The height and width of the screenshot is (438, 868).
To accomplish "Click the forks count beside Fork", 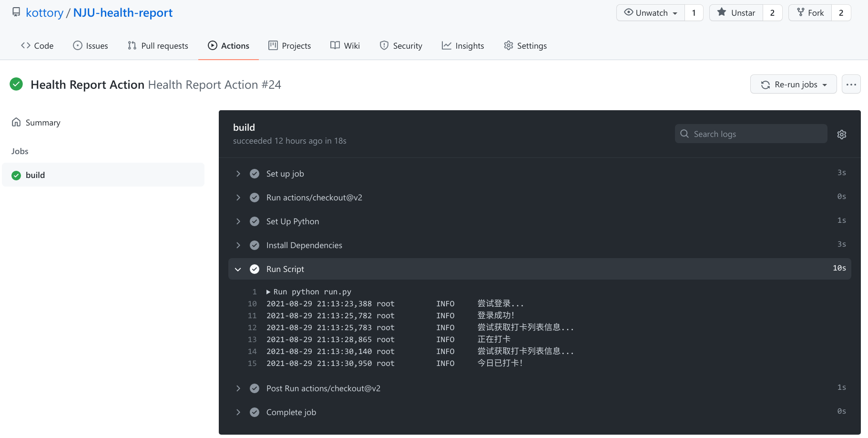I will click(x=841, y=13).
